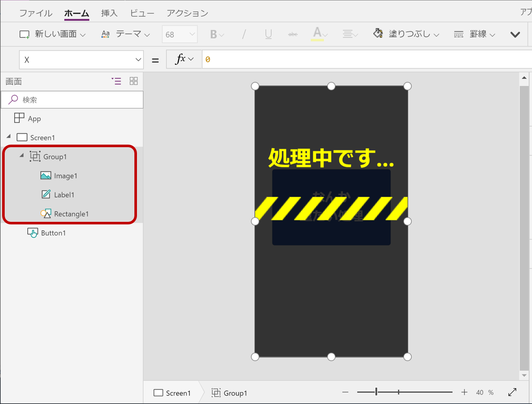532x404 pixels.
Task: Switch screens panel to thumbnail view
Action: [x=134, y=81]
